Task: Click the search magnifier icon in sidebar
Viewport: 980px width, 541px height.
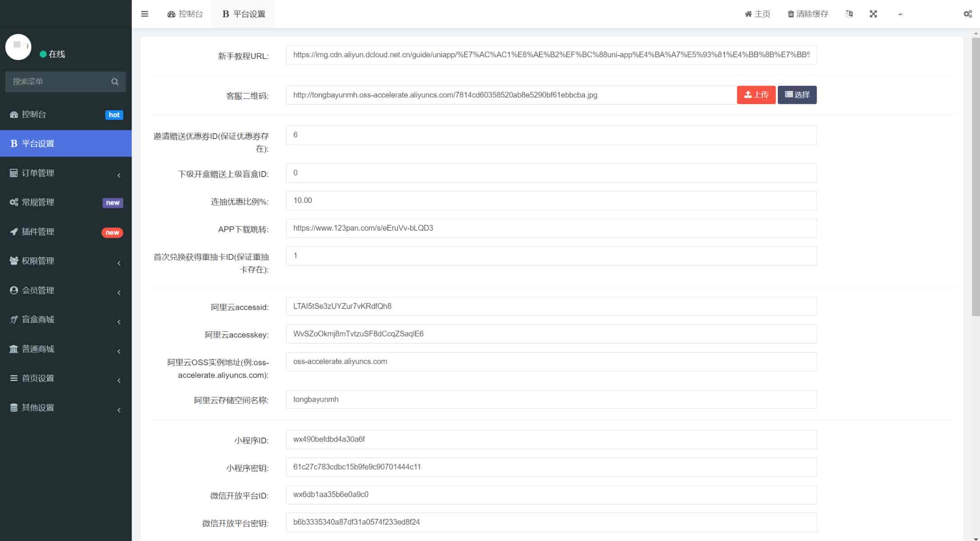Action: coord(115,82)
